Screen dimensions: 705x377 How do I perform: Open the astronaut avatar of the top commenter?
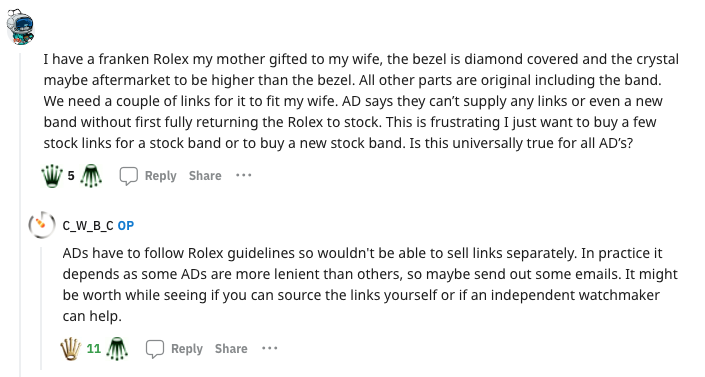[20, 26]
